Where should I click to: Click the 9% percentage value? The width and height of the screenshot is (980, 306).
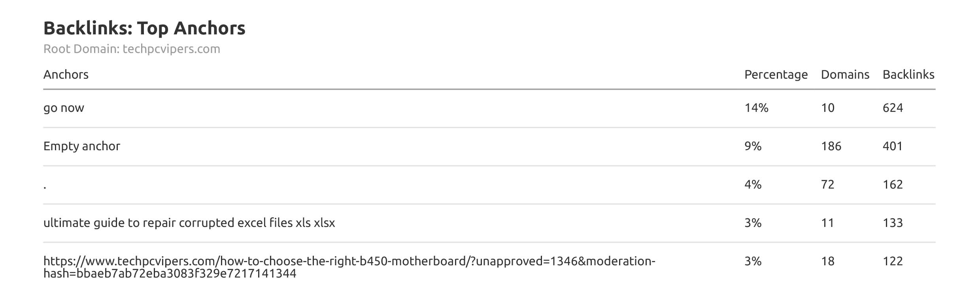coord(753,146)
